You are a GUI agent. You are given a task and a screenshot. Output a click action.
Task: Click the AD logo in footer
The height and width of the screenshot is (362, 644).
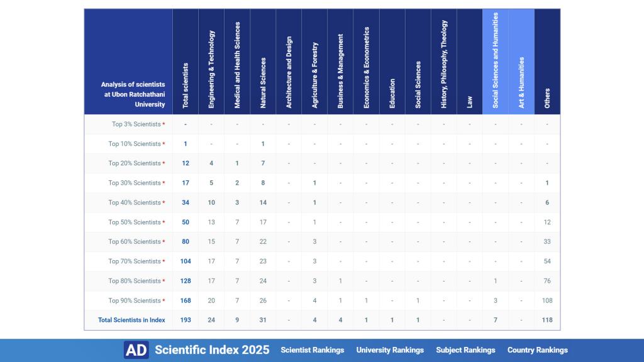(136, 350)
